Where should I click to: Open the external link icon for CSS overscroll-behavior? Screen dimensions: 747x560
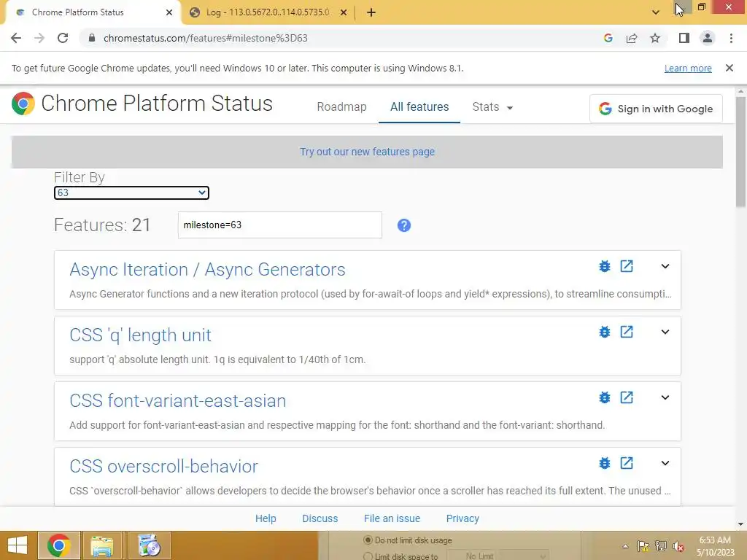pyautogui.click(x=627, y=463)
